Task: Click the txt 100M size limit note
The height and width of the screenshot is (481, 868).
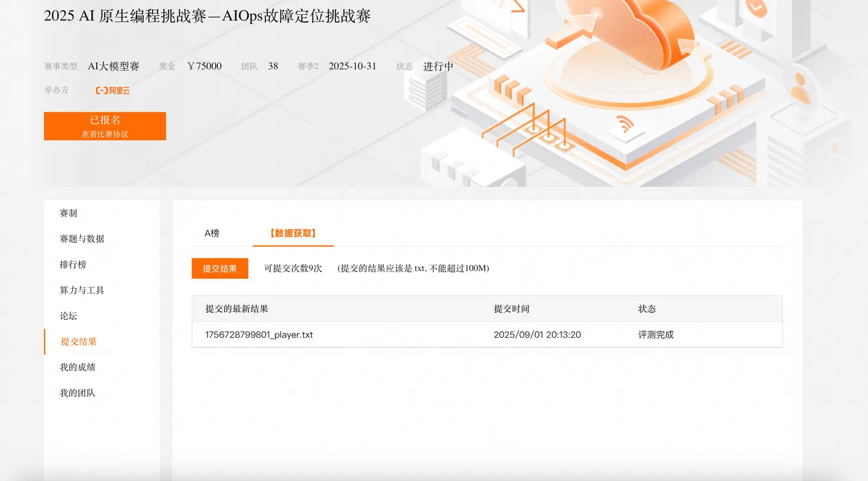Action: point(414,268)
